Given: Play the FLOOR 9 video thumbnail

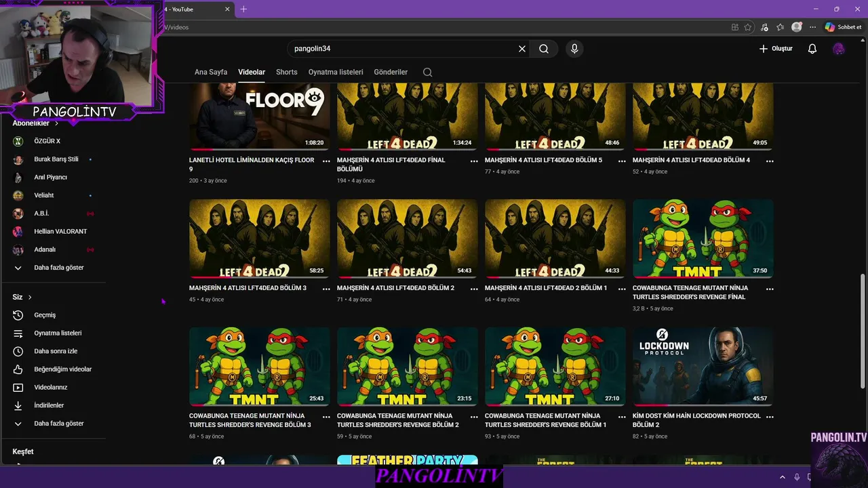Looking at the screenshot, I should (x=259, y=117).
